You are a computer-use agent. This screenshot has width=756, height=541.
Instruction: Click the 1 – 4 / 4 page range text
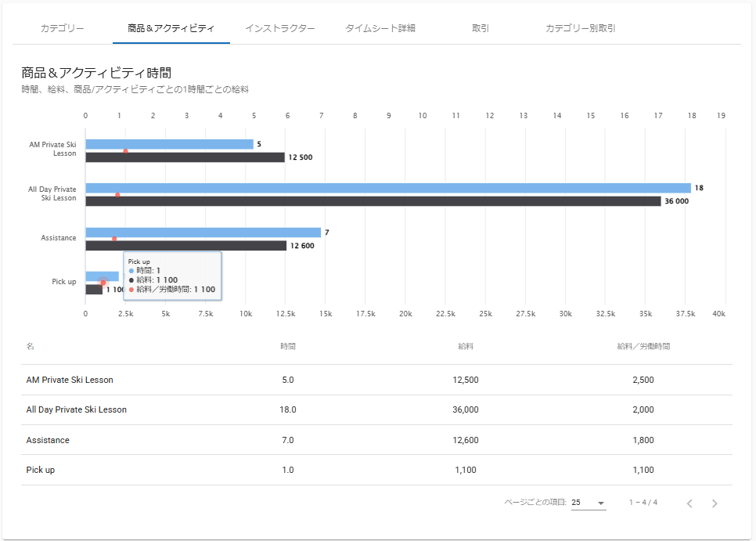pos(643,503)
